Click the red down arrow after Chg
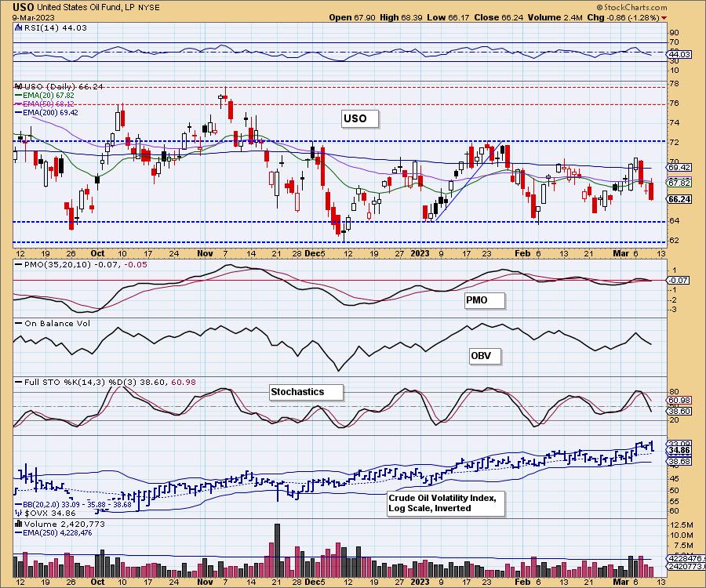The height and width of the screenshot is (588, 706). [x=664, y=18]
